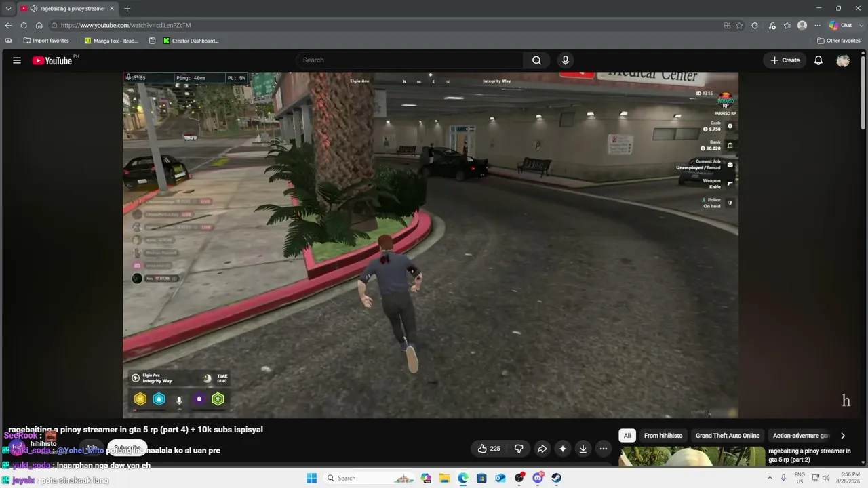Open split screen icon in address bar
Viewport: 868px width, 488px height.
(727, 25)
